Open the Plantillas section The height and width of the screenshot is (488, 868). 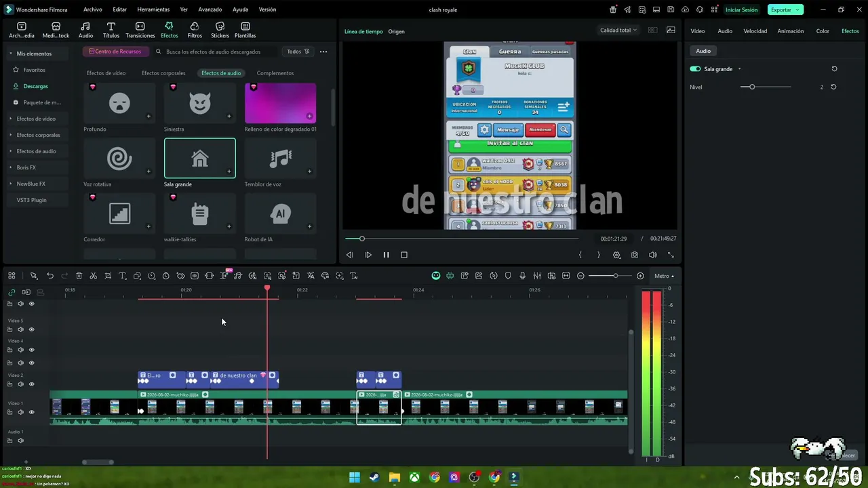coord(245,30)
